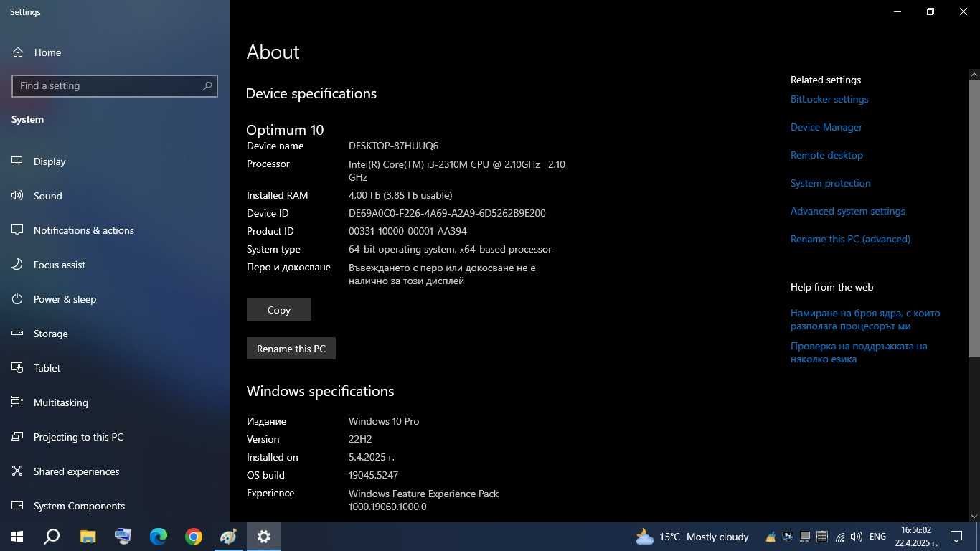The image size is (980, 551).
Task: Click the Windows 10 Pro edition text
Action: [x=384, y=421]
